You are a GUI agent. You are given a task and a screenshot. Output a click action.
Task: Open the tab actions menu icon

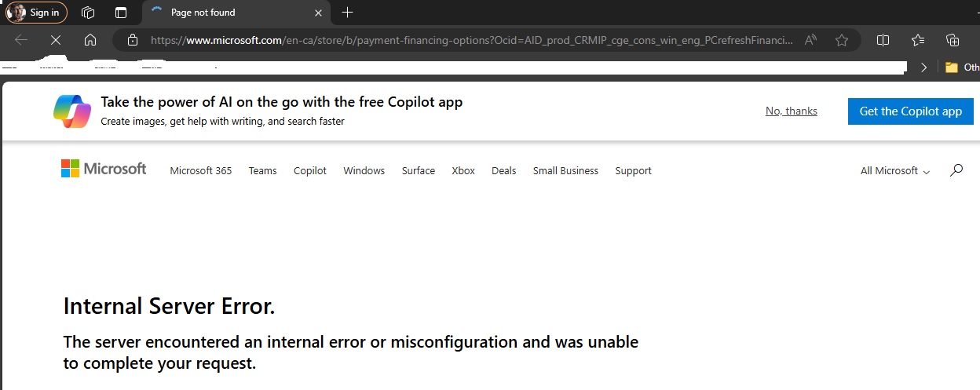[121, 13]
